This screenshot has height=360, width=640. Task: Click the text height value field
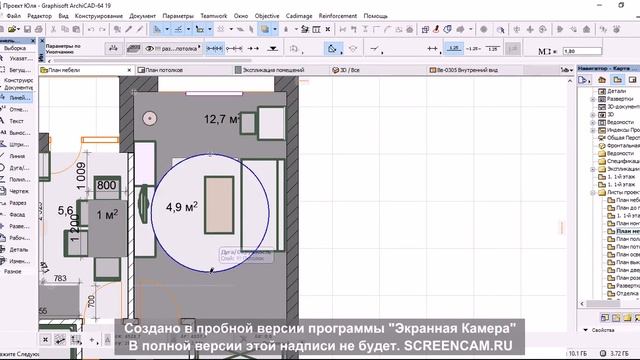click(x=582, y=51)
